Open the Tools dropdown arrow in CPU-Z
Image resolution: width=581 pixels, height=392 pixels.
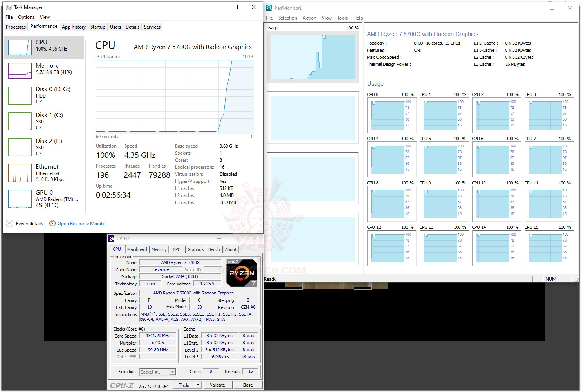coord(198,385)
